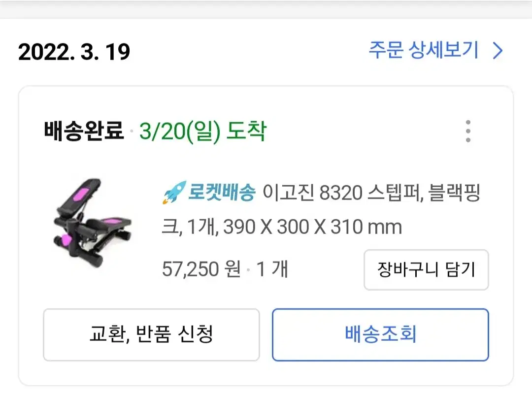The width and height of the screenshot is (532, 398).
Task: Track delivery with the 배송조회 button
Action: pyautogui.click(x=380, y=334)
